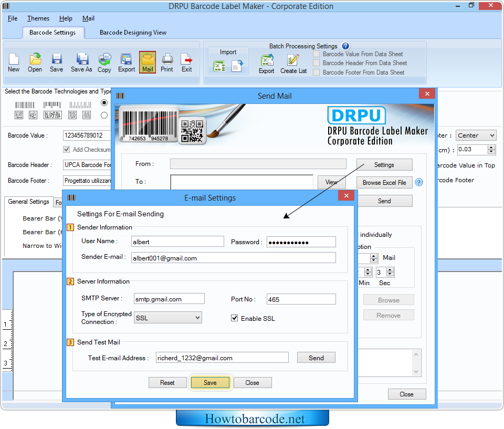Open the Mail menu
The image size is (504, 429).
[88, 18]
